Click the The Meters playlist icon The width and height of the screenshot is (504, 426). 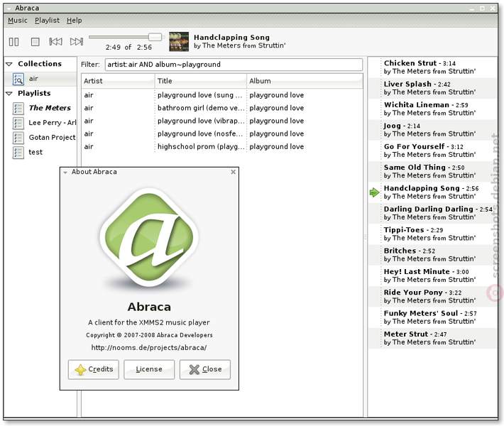pyautogui.click(x=18, y=109)
